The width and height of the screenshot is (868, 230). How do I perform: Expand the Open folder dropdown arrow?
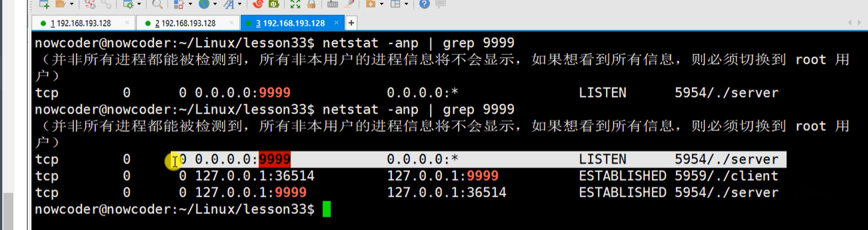(72, 4)
